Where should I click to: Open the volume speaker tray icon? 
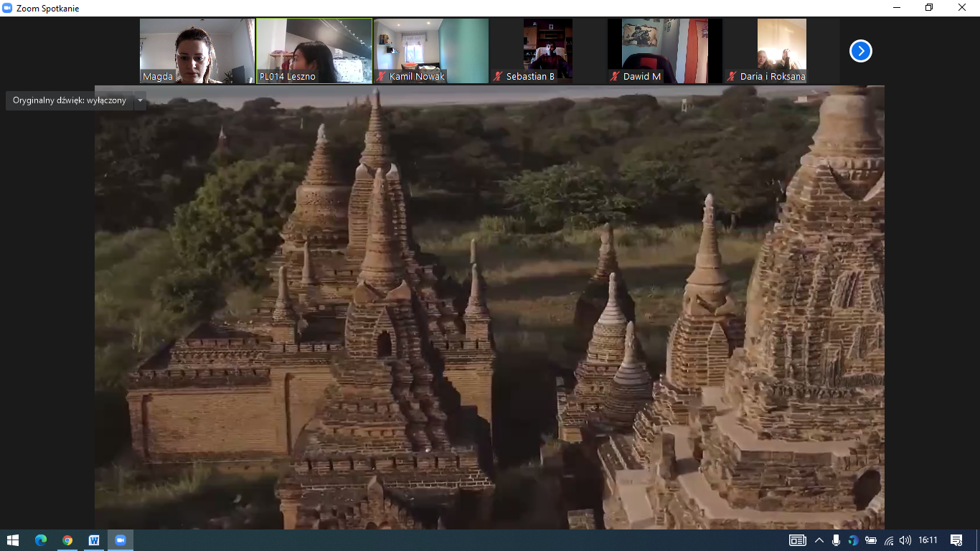[905, 540]
